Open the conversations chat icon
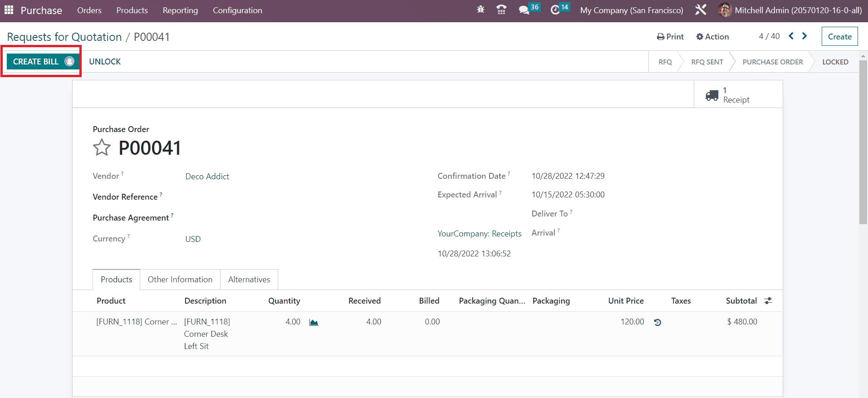The image size is (868, 398). point(524,10)
